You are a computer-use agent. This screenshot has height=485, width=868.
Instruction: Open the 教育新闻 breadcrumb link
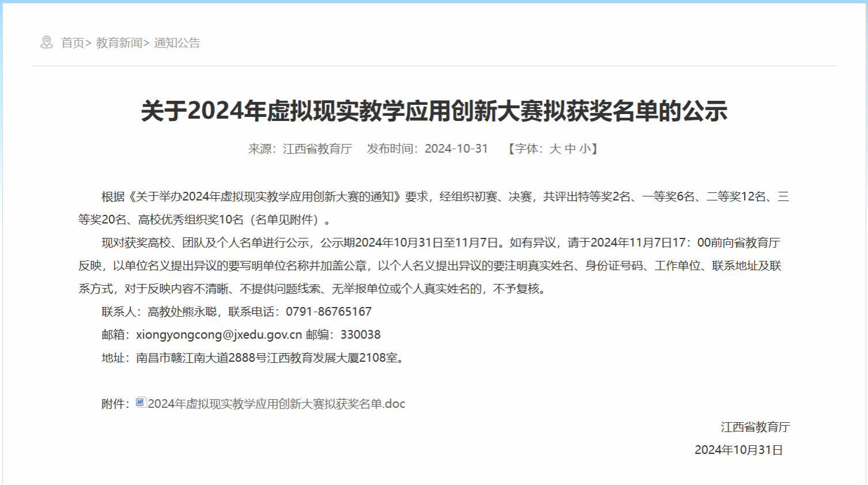click(119, 43)
